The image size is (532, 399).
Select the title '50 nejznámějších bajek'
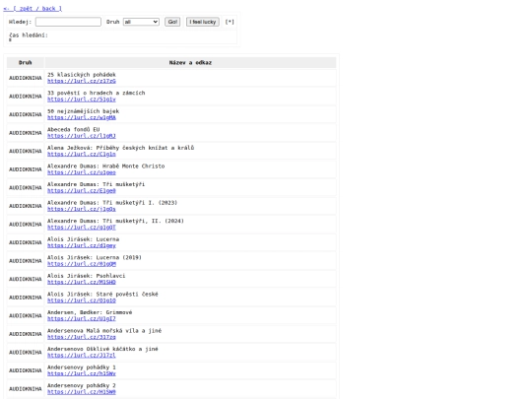point(83,111)
